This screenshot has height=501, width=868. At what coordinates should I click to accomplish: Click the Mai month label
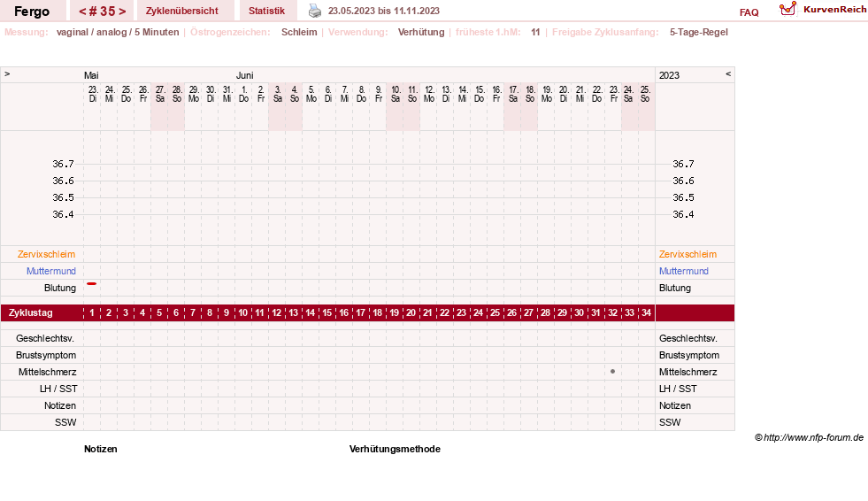point(91,75)
